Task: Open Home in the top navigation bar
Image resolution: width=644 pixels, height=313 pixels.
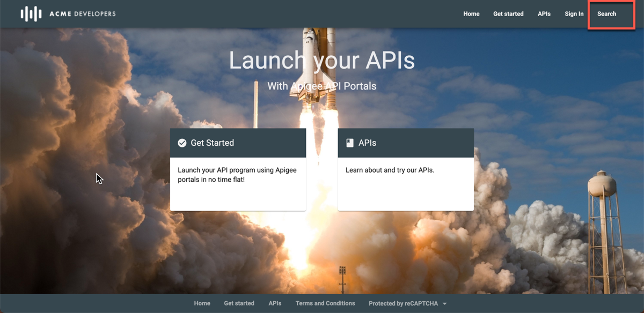Action: coord(471,14)
